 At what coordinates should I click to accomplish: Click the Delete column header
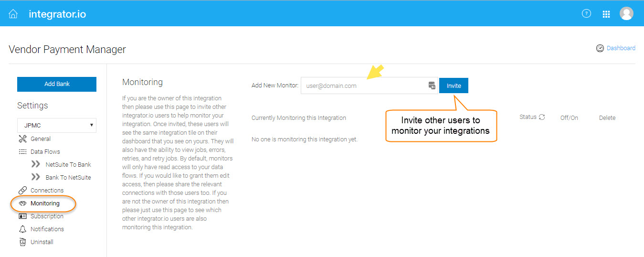607,118
